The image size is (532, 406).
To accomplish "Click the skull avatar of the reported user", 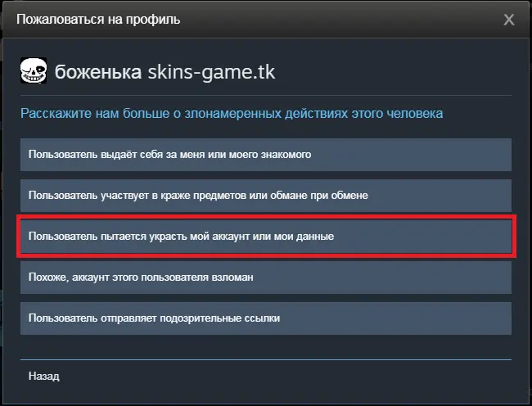I will (x=34, y=70).
